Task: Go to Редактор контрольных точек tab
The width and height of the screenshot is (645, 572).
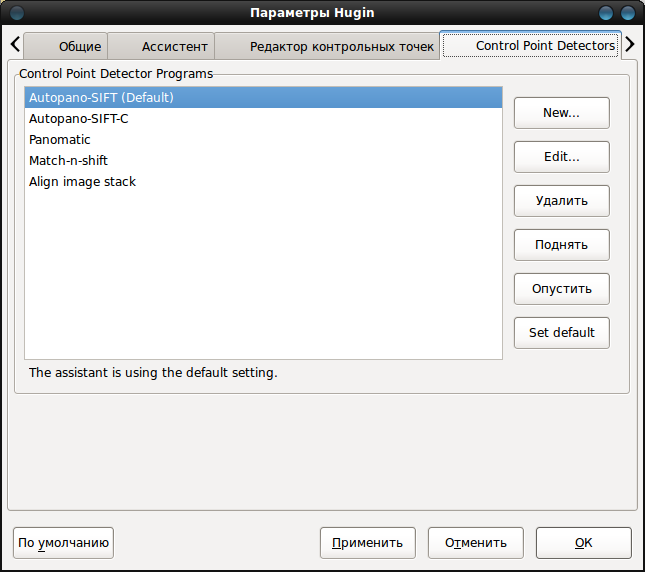Action: click(x=327, y=46)
